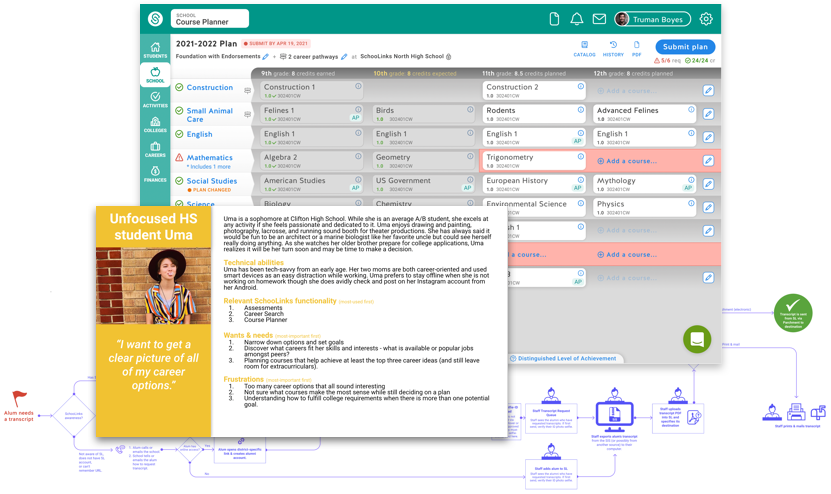Screen dimensions: 831x494
Task: Open the School Course Planner selector
Action: tap(209, 19)
